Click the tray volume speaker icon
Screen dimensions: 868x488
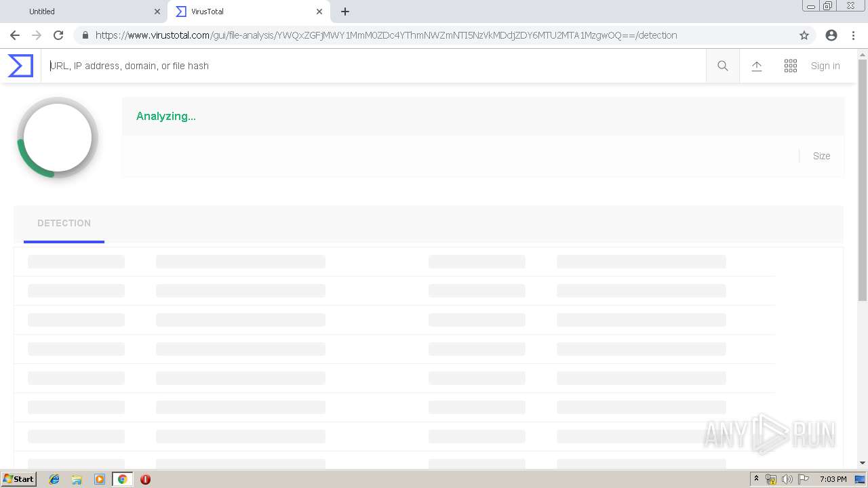pos(787,479)
